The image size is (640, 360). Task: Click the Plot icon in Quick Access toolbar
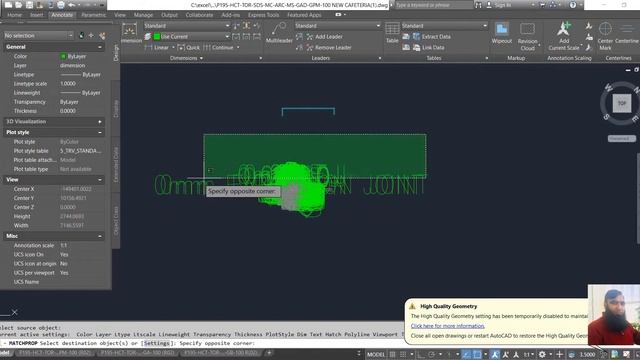click(x=61, y=5)
